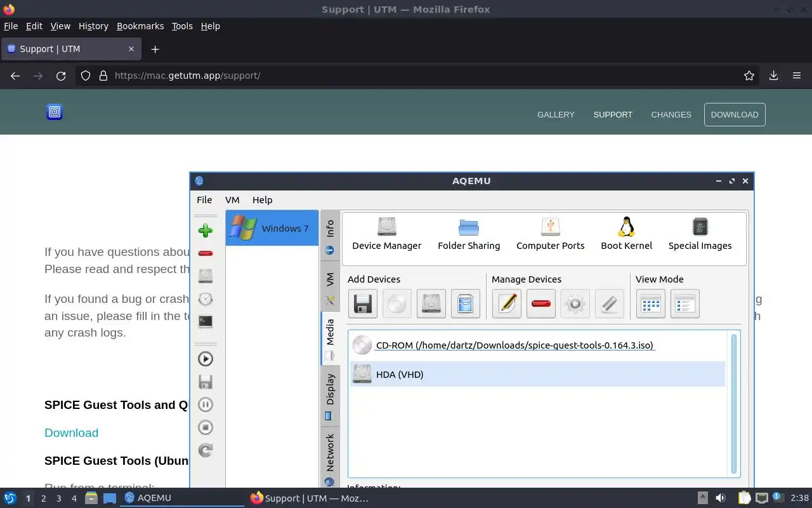Open Firefox History menu

[x=93, y=26]
